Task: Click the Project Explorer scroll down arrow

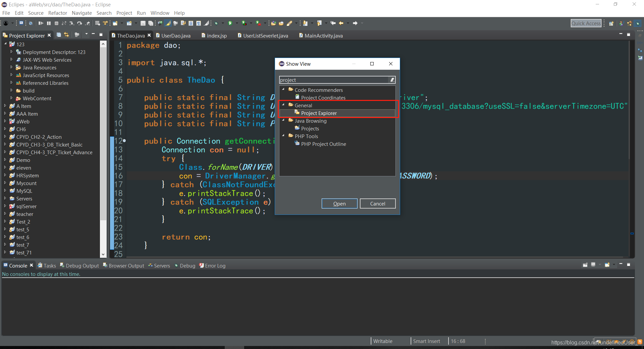Action: coord(103,254)
